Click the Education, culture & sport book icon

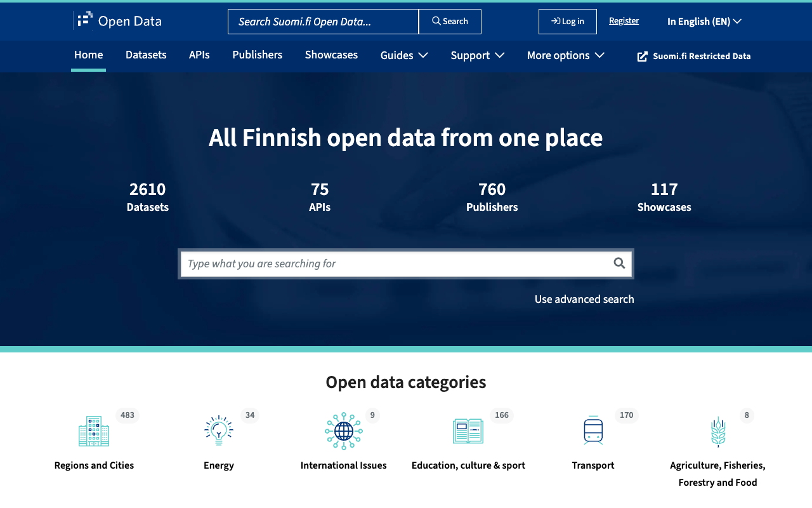(468, 431)
